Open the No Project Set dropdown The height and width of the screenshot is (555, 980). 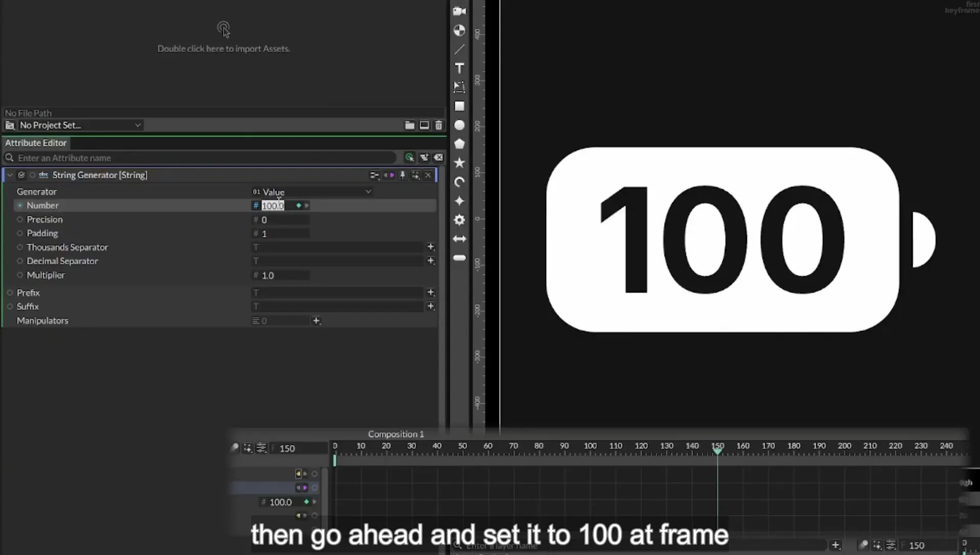[80, 125]
